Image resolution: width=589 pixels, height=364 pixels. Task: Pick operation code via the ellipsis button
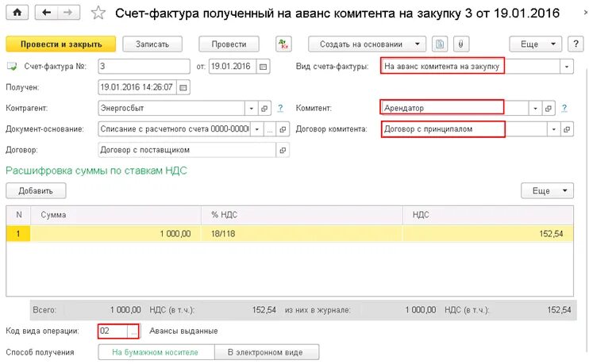point(133,331)
